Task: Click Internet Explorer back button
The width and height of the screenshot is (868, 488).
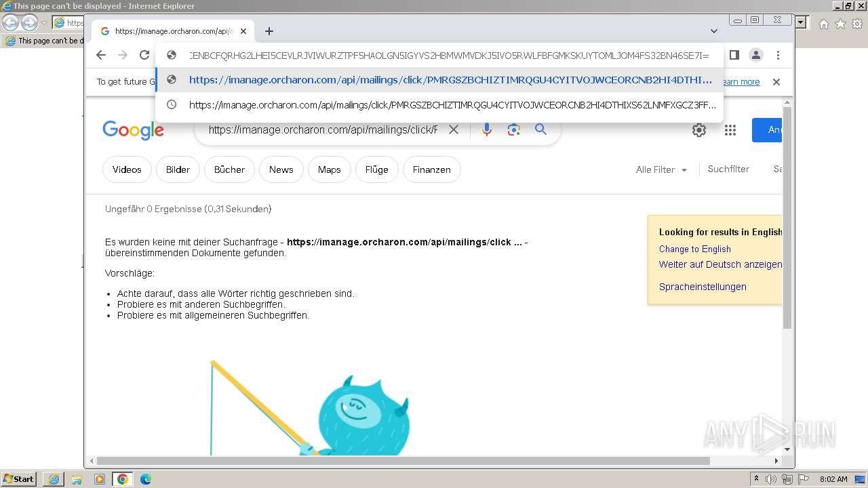Action: (x=10, y=23)
